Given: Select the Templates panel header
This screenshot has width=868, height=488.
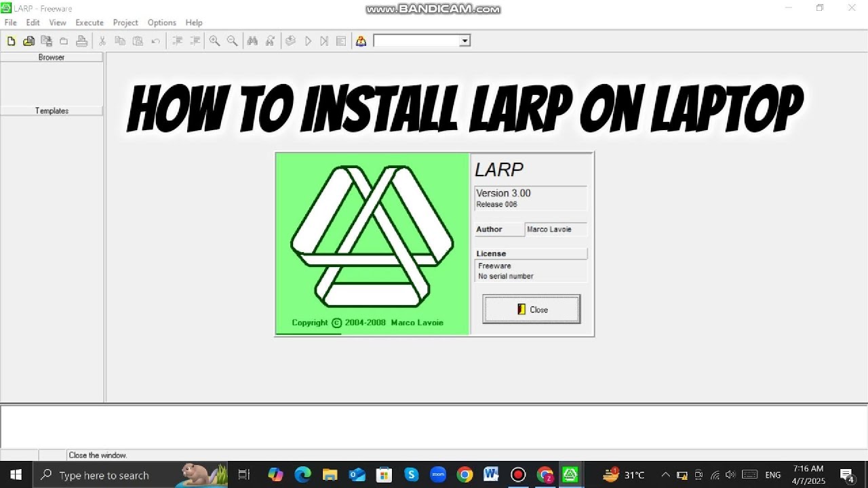Looking at the screenshot, I should click(x=52, y=110).
